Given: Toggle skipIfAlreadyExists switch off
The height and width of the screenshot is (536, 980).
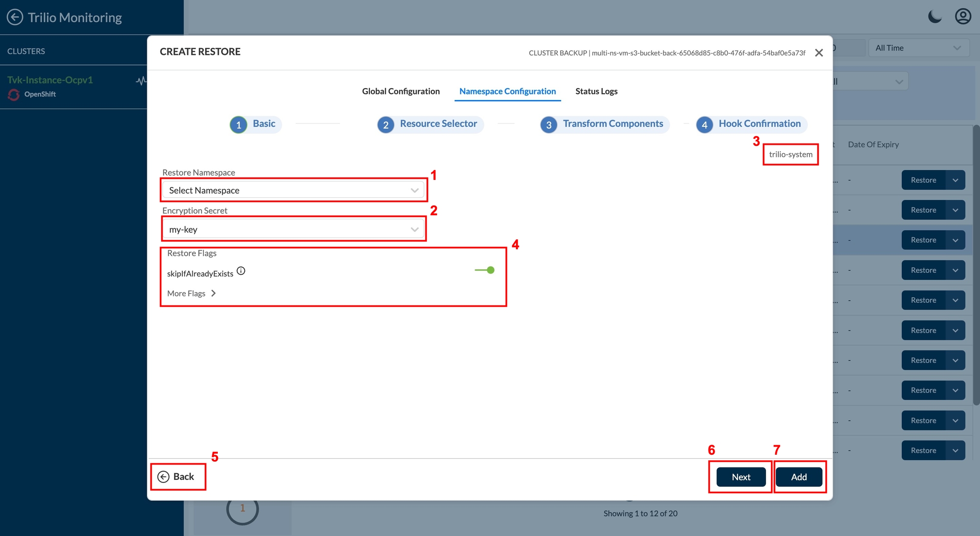Looking at the screenshot, I should (x=485, y=270).
